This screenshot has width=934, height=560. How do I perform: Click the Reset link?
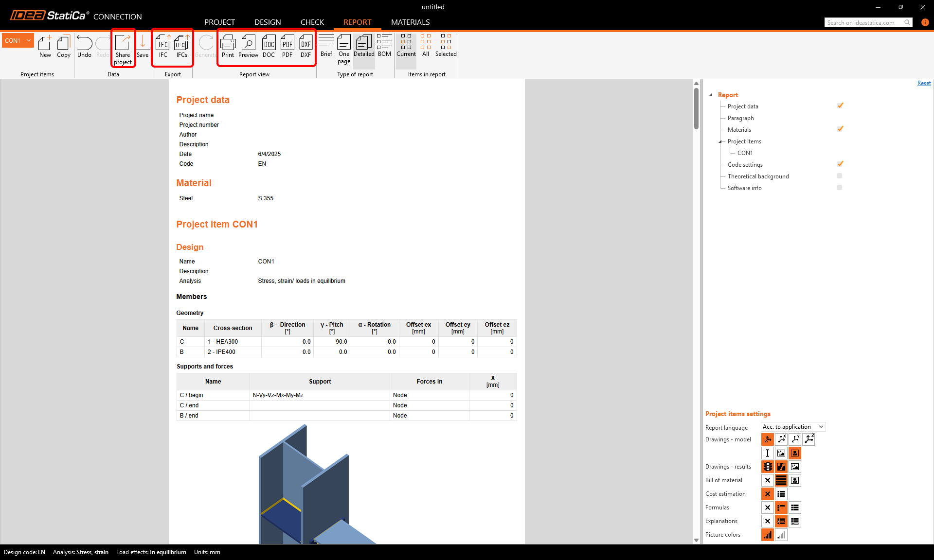924,83
